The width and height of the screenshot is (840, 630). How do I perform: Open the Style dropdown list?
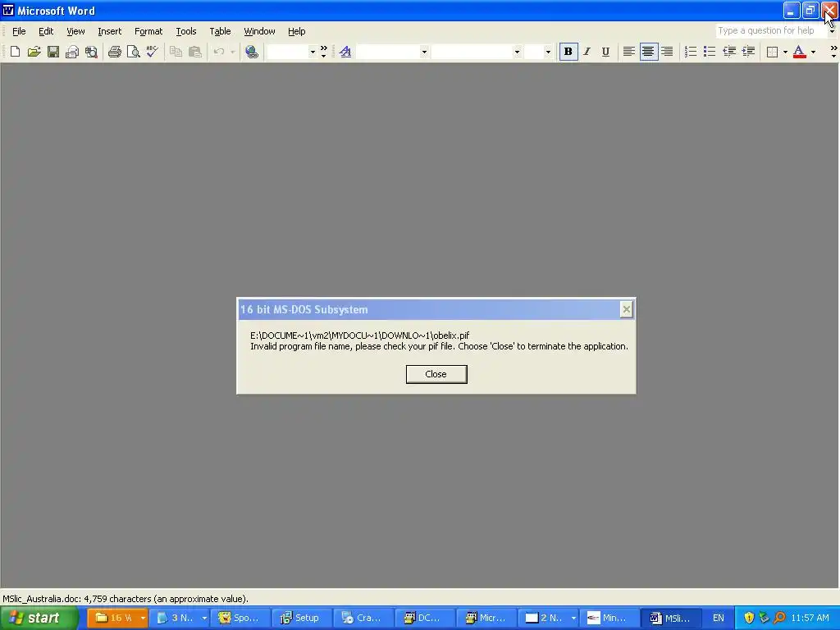click(x=424, y=52)
